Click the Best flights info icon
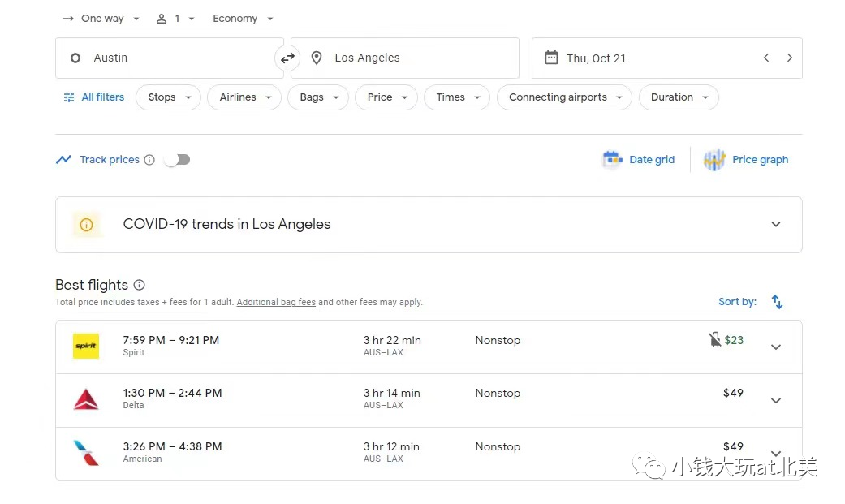The image size is (845, 504). coord(139,285)
